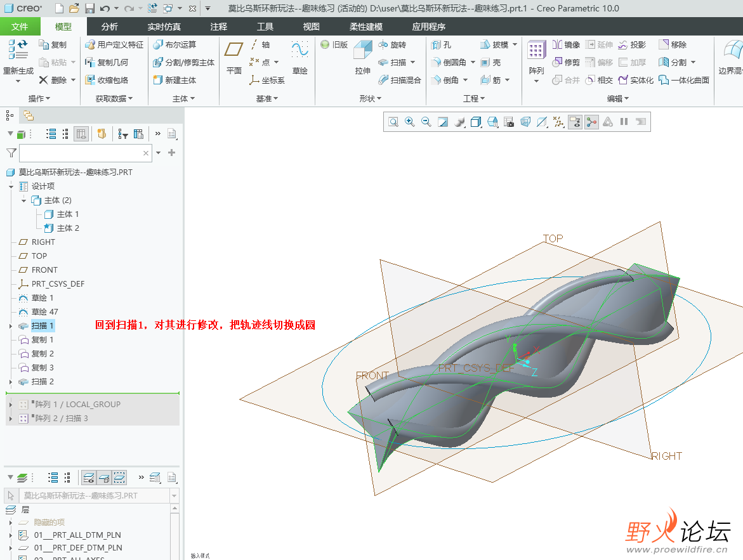The width and height of the screenshot is (743, 560).
Task: Click Zoom Out on graphics toolbar
Action: coord(426,122)
